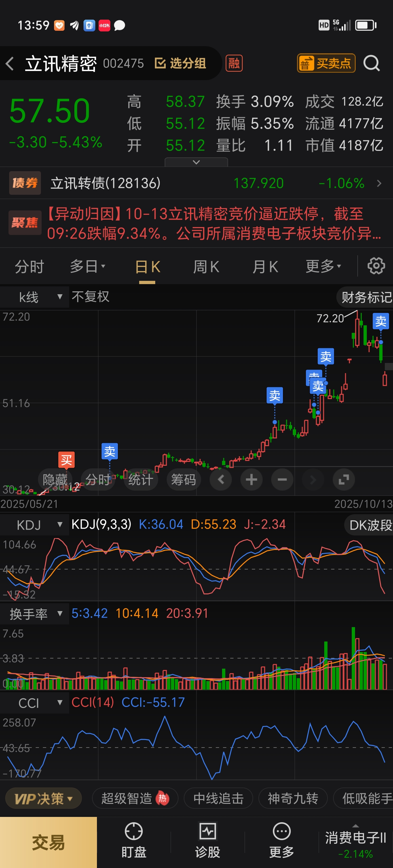Screen dimensions: 393x868
Task: Change 不复权 adjustment setting
Action: [90, 297]
